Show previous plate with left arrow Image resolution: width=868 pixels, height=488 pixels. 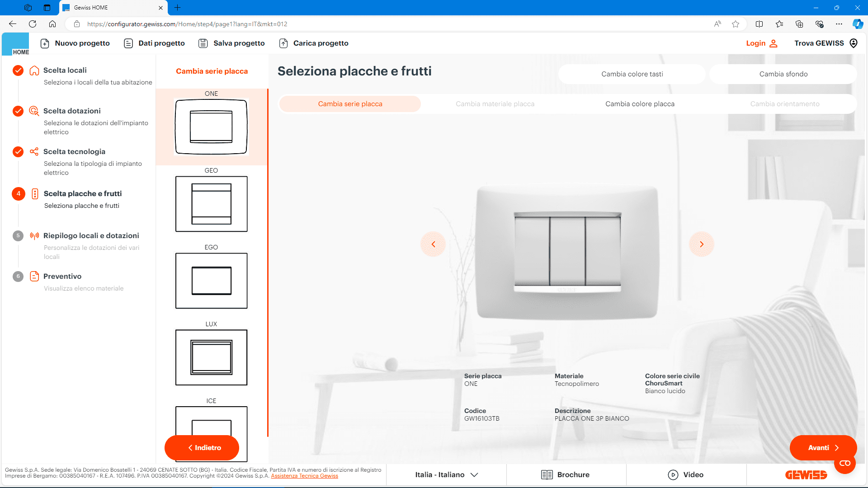click(x=433, y=244)
